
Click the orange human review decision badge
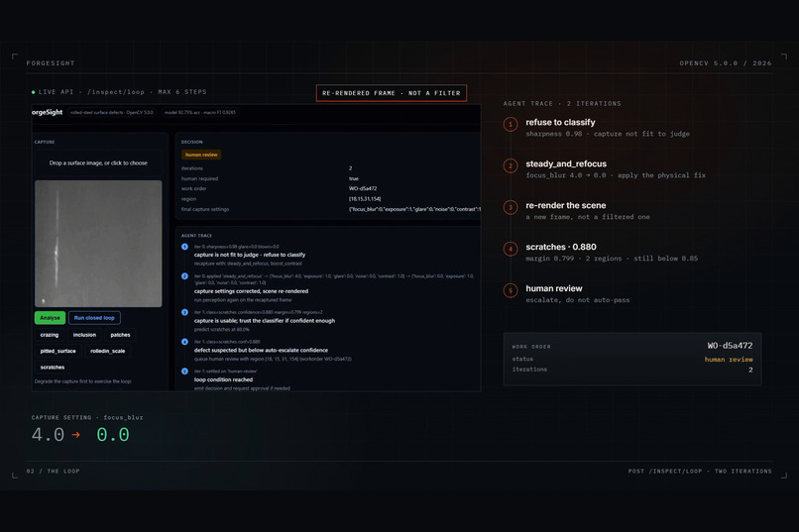coord(201,155)
